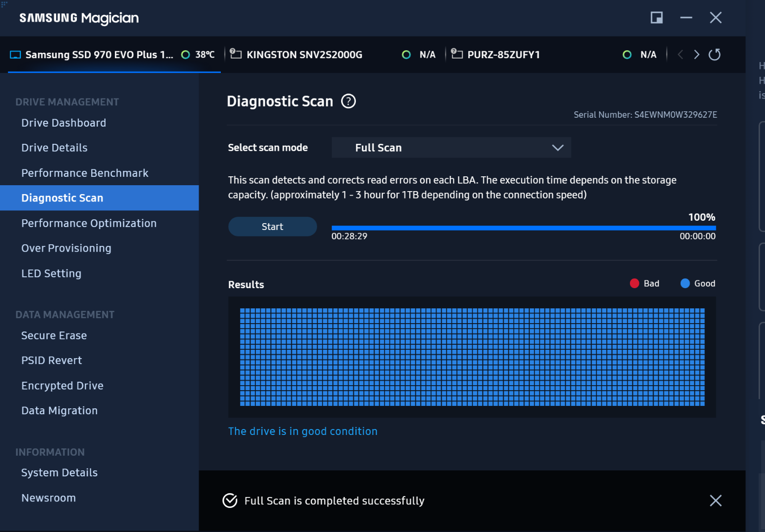Switch to mini mode window icon
Image resolution: width=765 pixels, height=532 pixels.
[657, 18]
